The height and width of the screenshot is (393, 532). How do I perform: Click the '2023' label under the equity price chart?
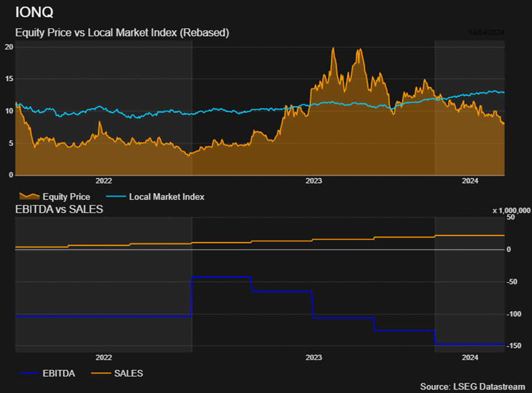(x=314, y=181)
